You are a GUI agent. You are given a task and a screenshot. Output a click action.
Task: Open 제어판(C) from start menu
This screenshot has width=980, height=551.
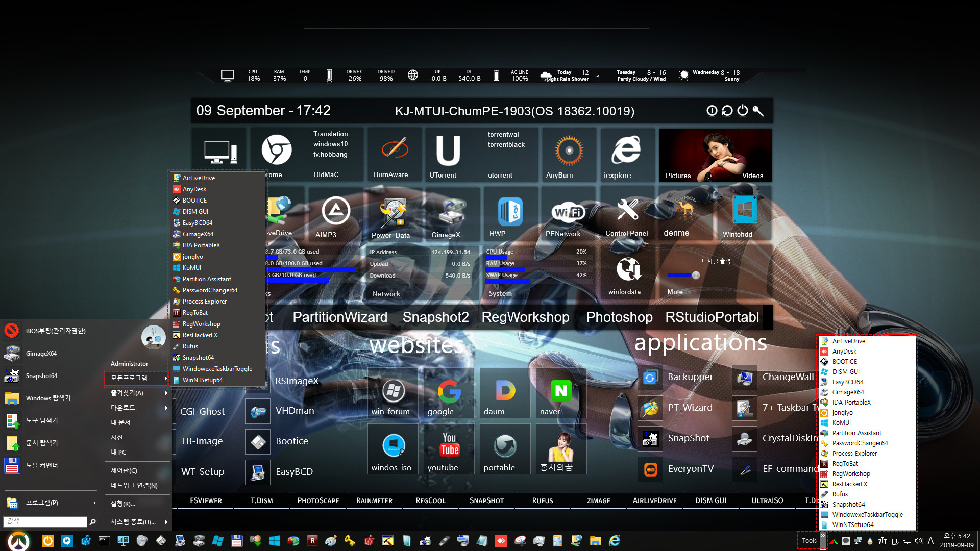pos(137,471)
